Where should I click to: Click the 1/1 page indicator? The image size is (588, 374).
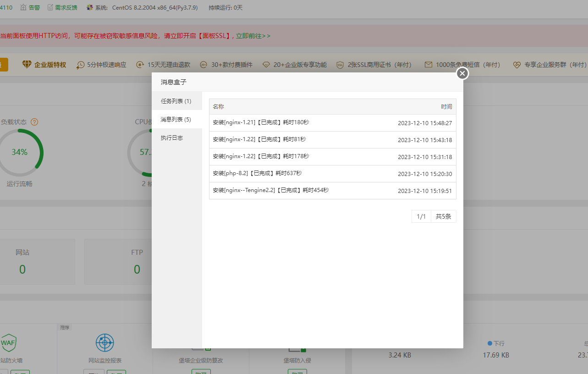[x=421, y=216]
